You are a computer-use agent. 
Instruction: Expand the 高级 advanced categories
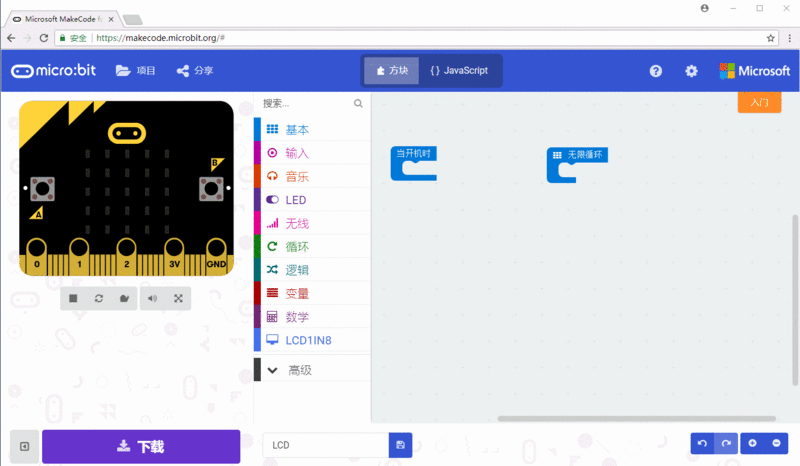point(312,370)
